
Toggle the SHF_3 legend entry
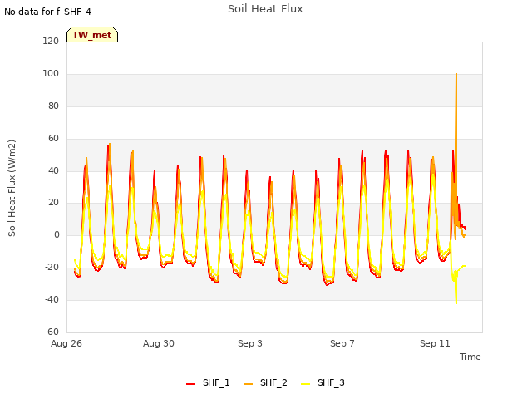point(323,382)
